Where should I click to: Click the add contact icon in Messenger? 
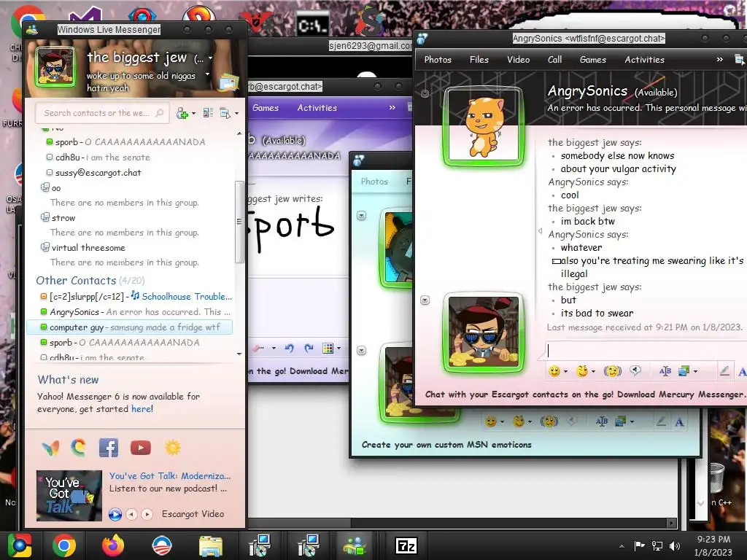point(182,113)
